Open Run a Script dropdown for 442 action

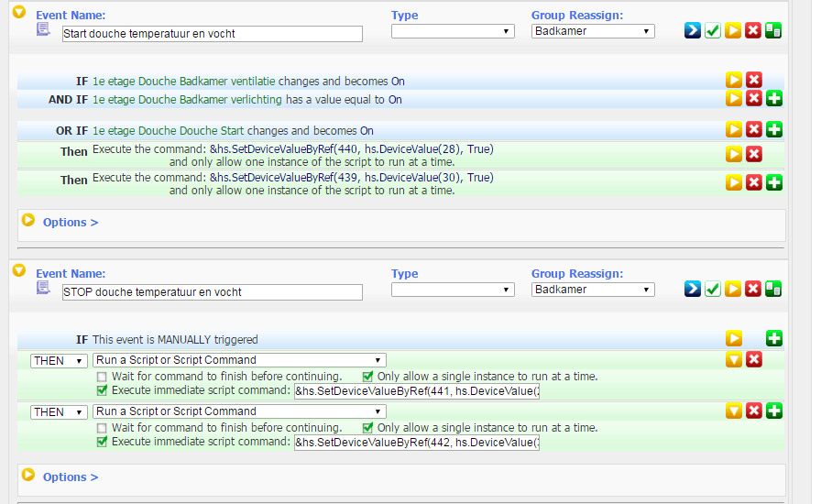(239, 411)
